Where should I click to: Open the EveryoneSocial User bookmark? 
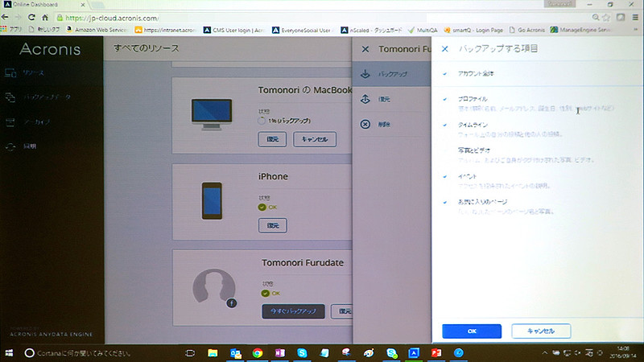tap(301, 30)
